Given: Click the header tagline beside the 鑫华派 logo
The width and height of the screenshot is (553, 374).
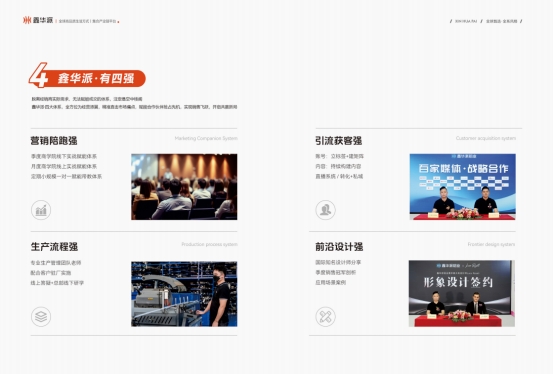Looking at the screenshot, I should pos(87,21).
